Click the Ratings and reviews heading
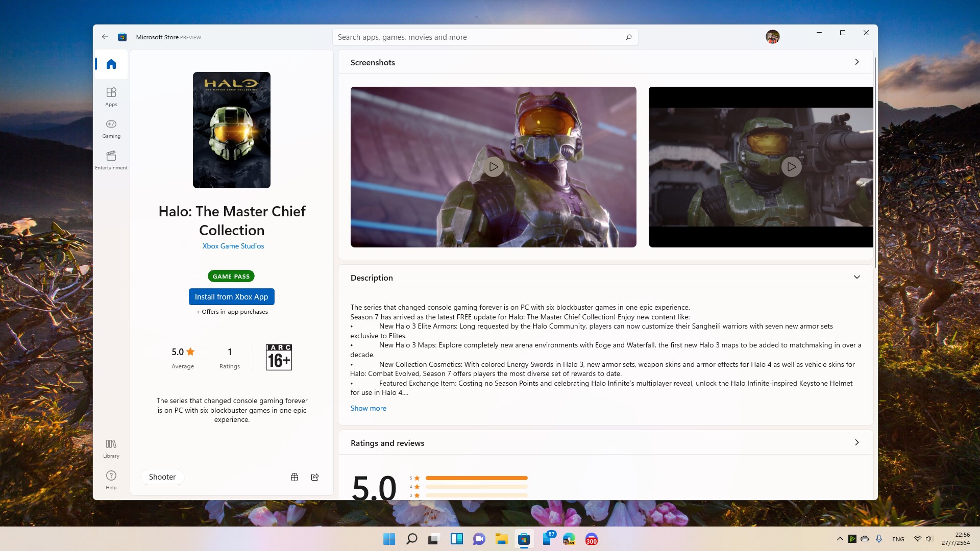The height and width of the screenshot is (551, 980). pos(387,443)
